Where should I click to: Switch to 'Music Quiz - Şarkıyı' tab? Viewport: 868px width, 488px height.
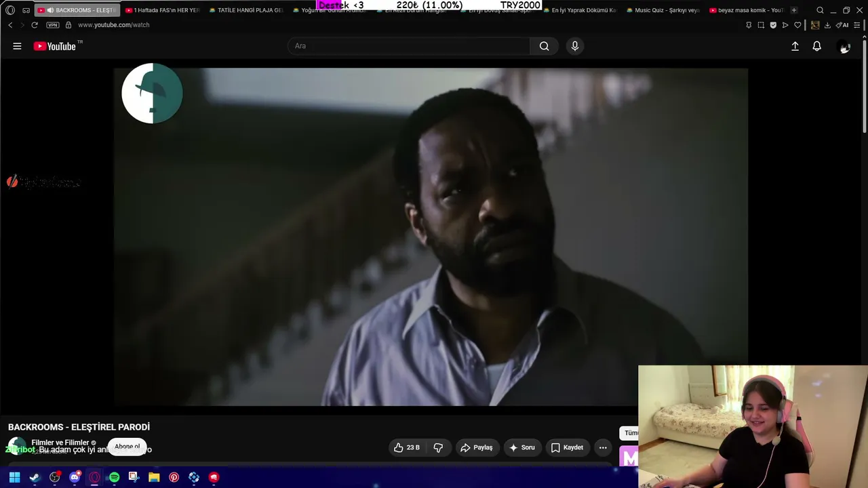click(664, 10)
